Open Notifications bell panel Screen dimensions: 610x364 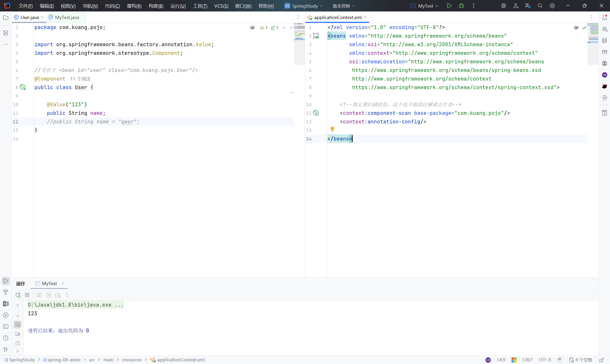click(604, 18)
